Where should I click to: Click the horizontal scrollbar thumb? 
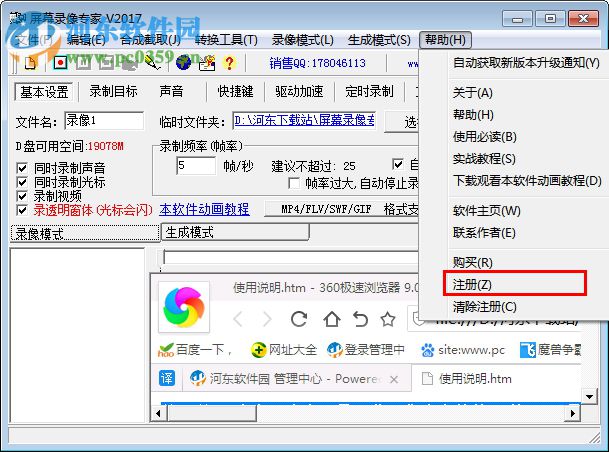click(x=212, y=413)
